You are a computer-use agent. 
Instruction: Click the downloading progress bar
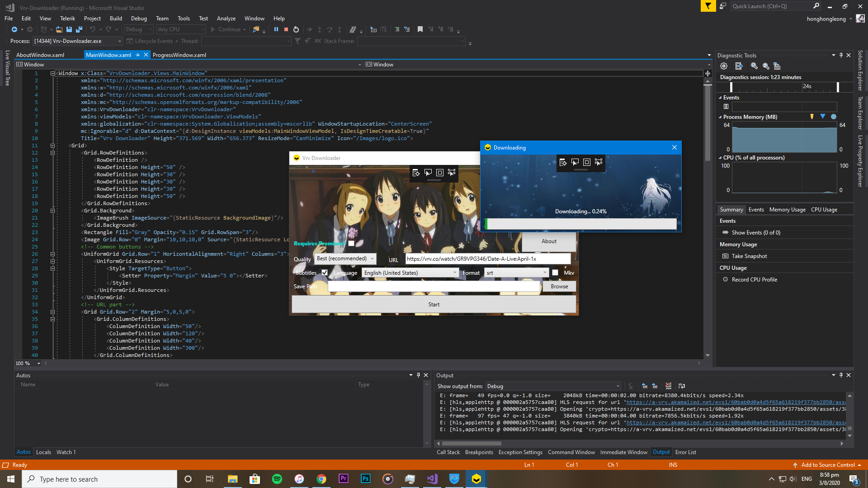[x=580, y=224]
